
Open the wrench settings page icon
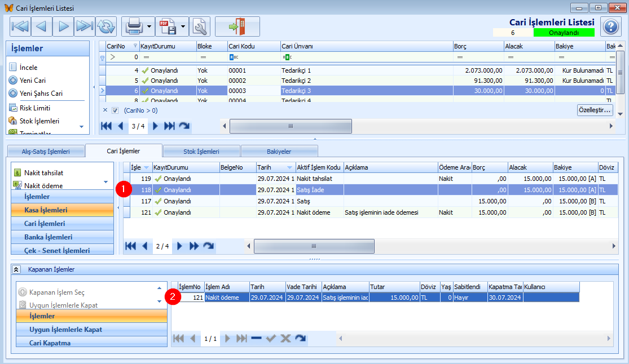pos(200,26)
